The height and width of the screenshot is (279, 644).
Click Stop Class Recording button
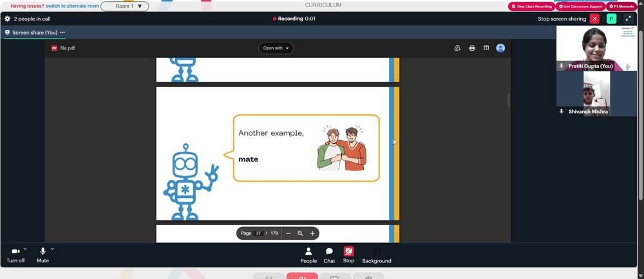tap(531, 6)
